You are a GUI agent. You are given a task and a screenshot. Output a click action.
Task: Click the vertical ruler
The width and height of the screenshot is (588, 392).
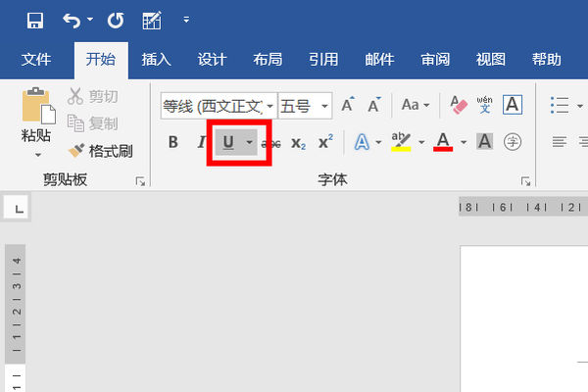(16, 318)
